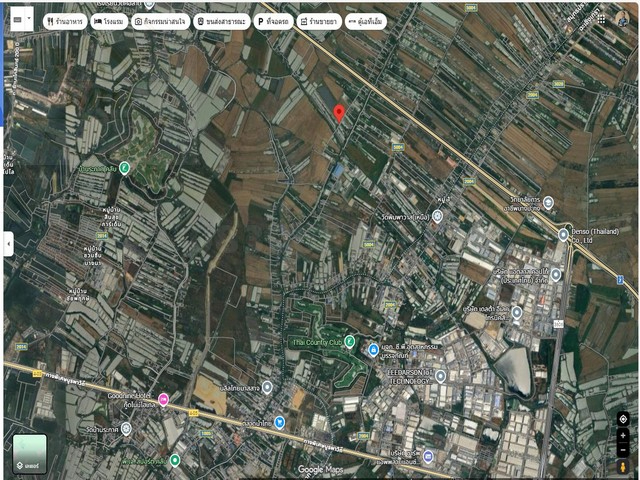Switch map layer using the layers thumbnail
The width and height of the screenshot is (640, 480).
pos(29,453)
